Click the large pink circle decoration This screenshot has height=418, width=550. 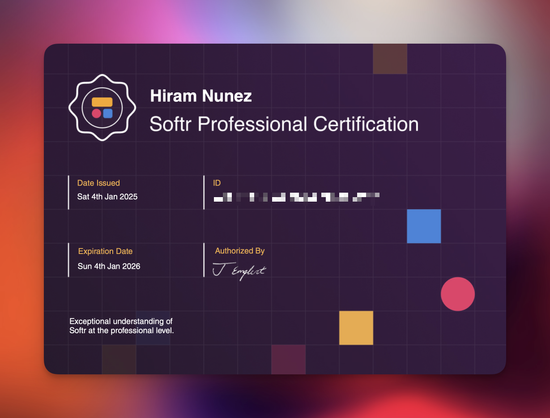458,294
